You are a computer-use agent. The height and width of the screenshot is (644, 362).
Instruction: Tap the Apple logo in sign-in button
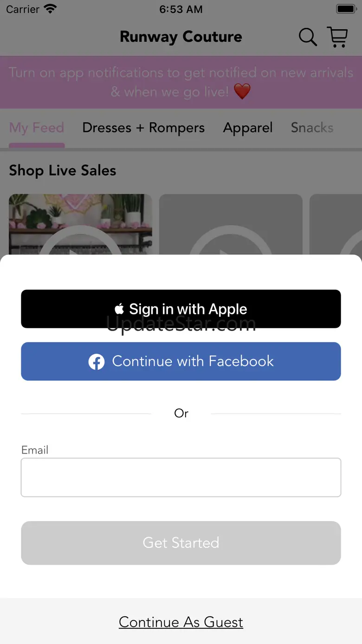119,309
